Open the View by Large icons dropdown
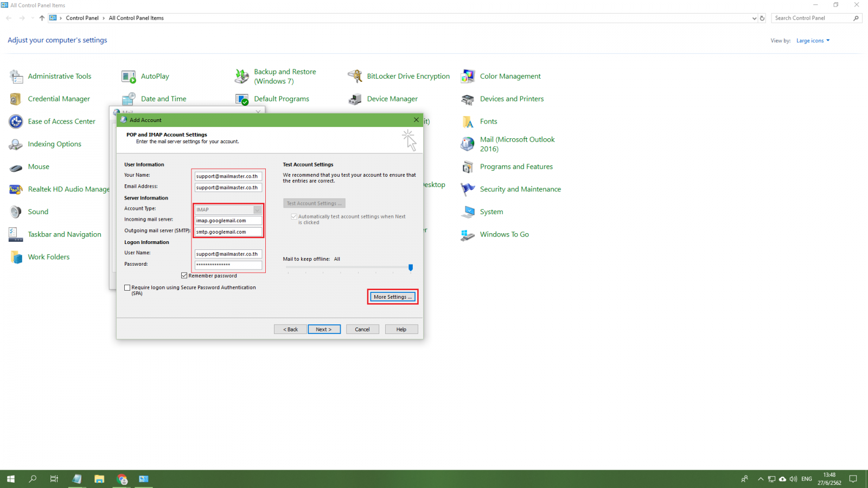The width and height of the screenshot is (868, 488). (813, 41)
